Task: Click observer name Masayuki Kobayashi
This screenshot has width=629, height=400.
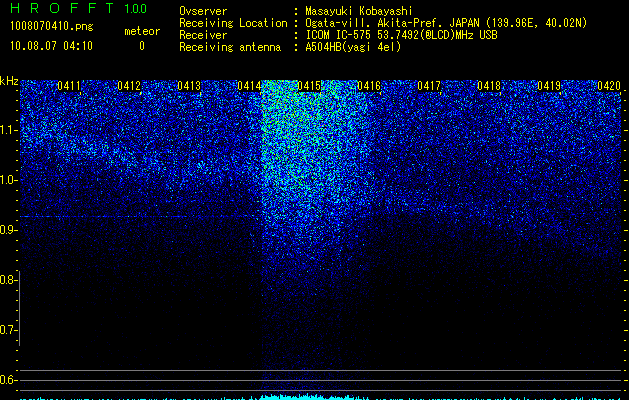Action: click(359, 11)
